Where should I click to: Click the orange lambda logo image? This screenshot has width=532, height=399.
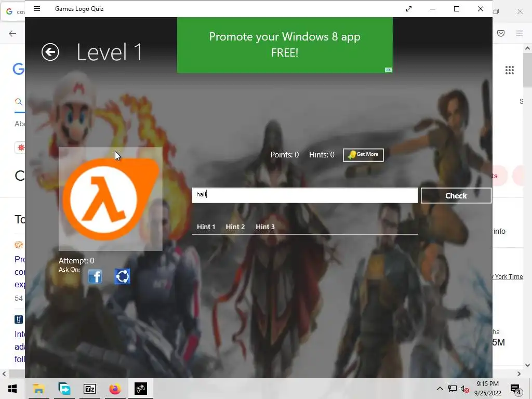click(111, 199)
